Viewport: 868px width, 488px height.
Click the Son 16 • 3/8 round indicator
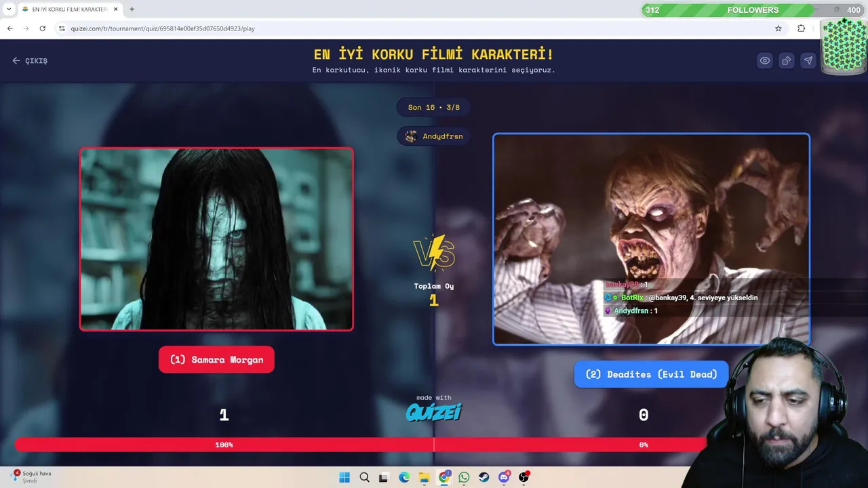pos(434,107)
